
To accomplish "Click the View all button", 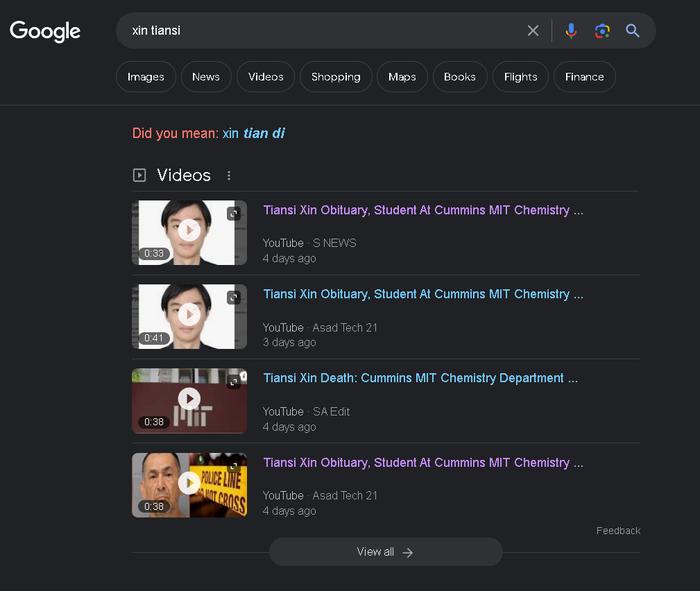I will click(x=386, y=552).
